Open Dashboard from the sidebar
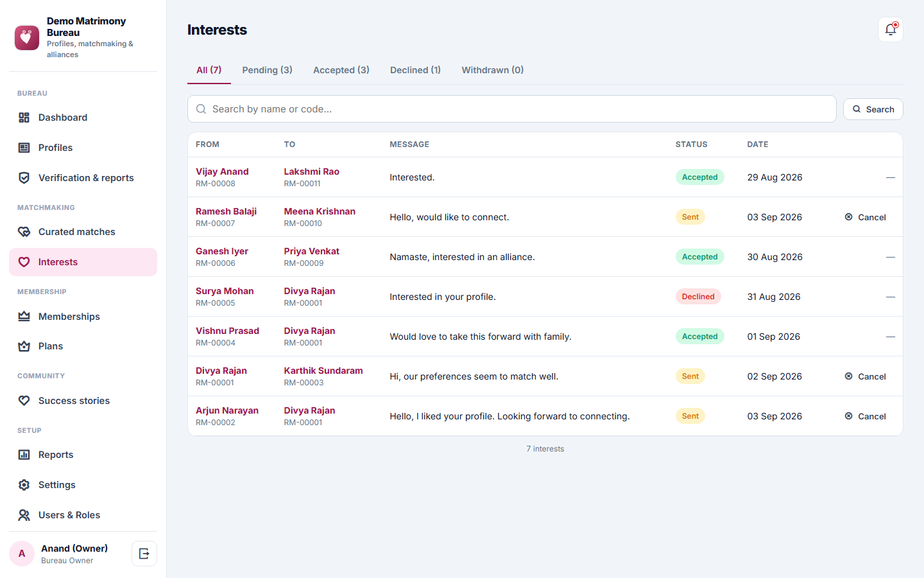Viewport: 924px width, 578px height. [83, 118]
